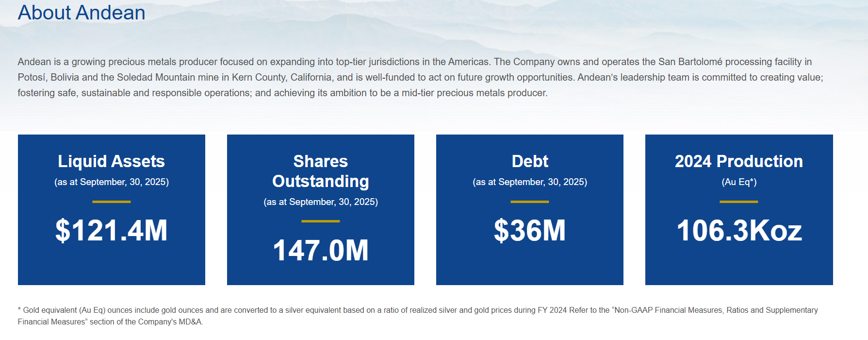Image resolution: width=868 pixels, height=340 pixels.
Task: Click the gold divider in Debt card
Action: point(529,202)
